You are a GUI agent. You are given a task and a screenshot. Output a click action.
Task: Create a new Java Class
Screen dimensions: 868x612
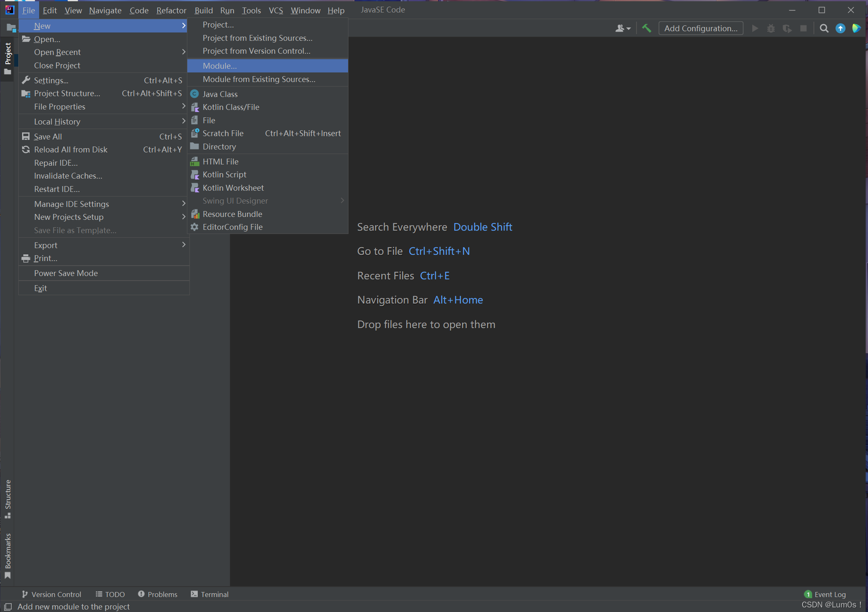pyautogui.click(x=268, y=94)
